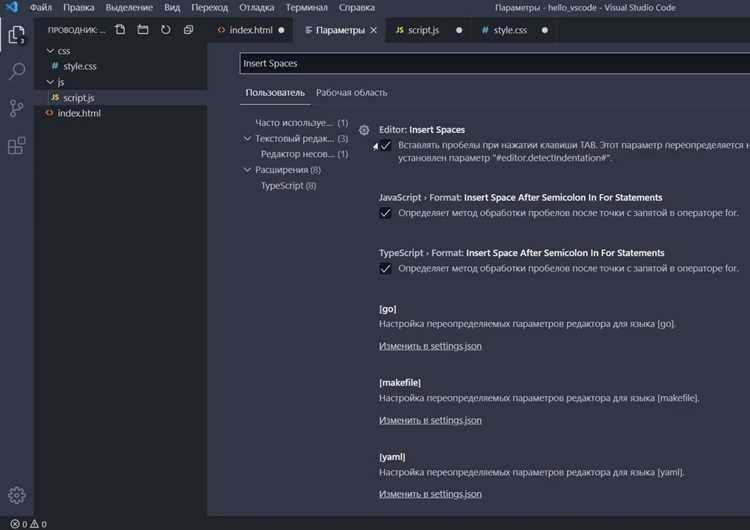
Task: Select Часто используемые in settings tree
Action: [301, 123]
